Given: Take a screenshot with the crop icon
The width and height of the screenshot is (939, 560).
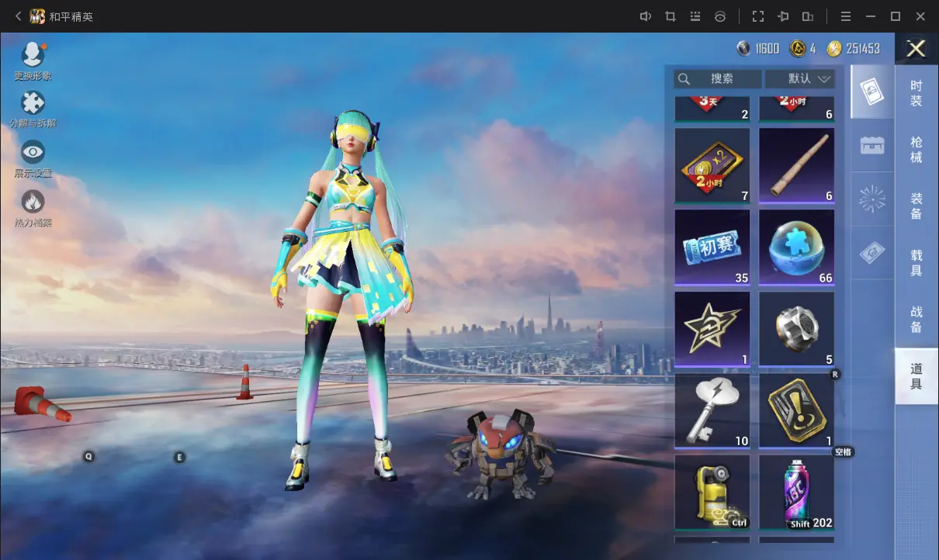Looking at the screenshot, I should coord(670,16).
